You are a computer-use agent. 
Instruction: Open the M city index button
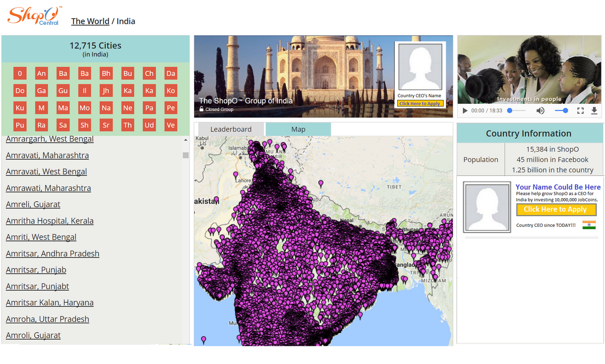pyautogui.click(x=41, y=108)
